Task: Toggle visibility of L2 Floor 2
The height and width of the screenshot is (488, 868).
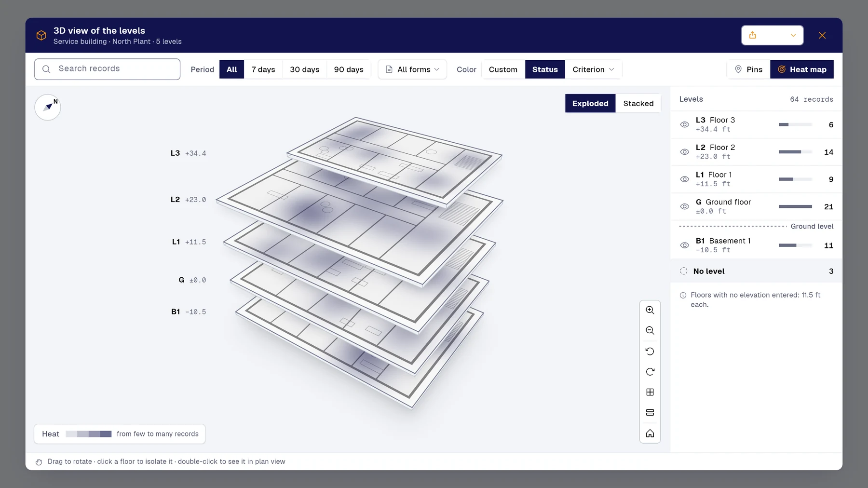Action: pos(684,152)
